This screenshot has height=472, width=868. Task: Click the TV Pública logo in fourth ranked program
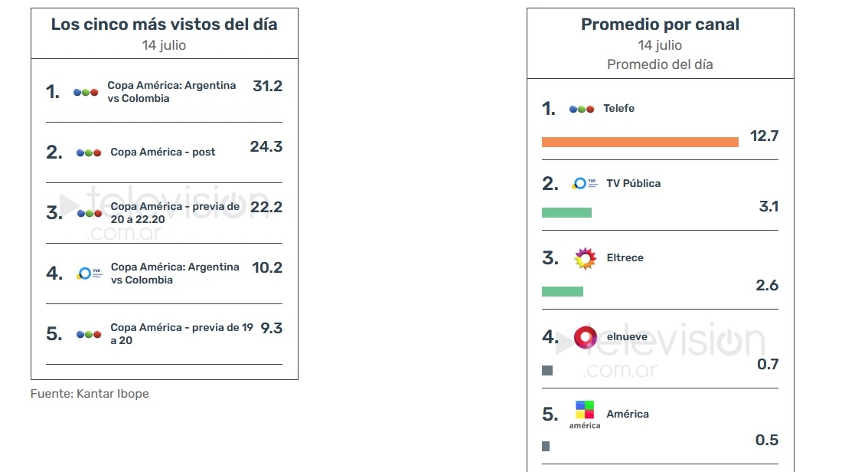tap(90, 274)
